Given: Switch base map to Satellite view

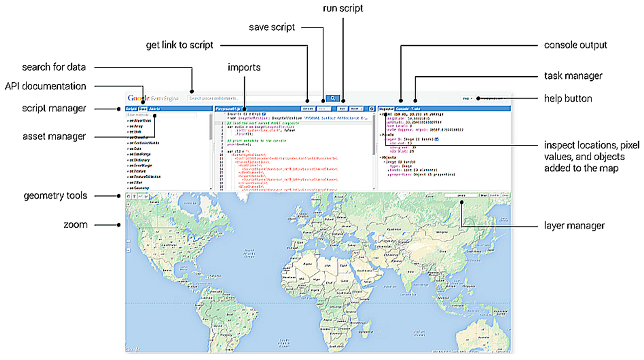Looking at the screenshot, I should tap(494, 195).
